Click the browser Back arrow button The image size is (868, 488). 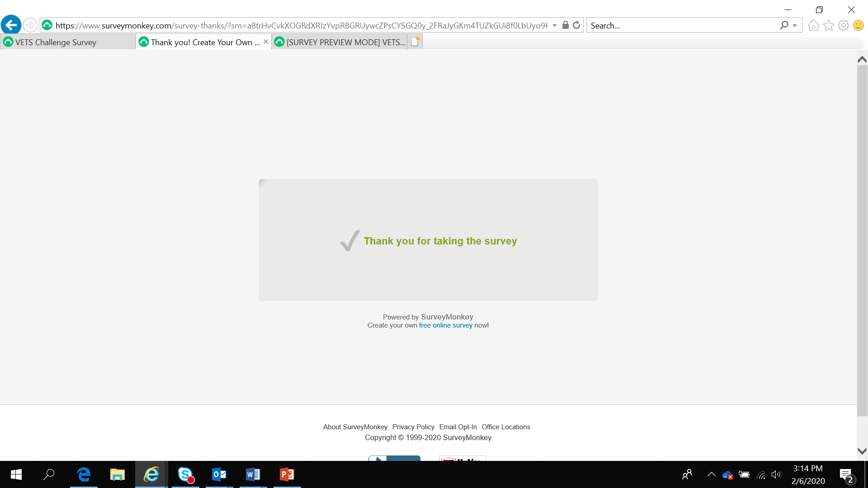coord(11,25)
